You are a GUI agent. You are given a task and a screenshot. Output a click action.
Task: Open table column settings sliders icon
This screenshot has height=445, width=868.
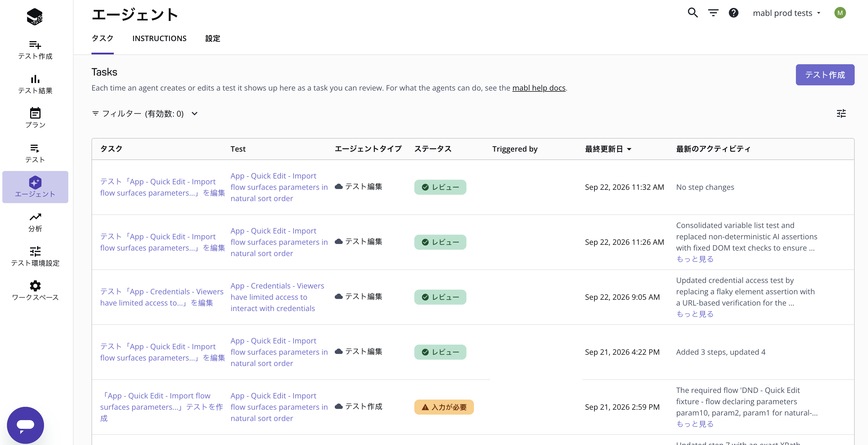(x=841, y=113)
